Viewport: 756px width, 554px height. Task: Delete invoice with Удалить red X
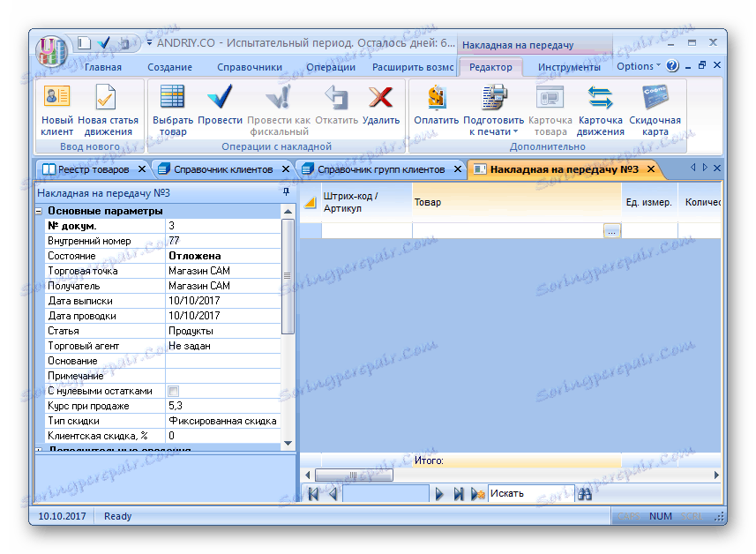pos(380,96)
